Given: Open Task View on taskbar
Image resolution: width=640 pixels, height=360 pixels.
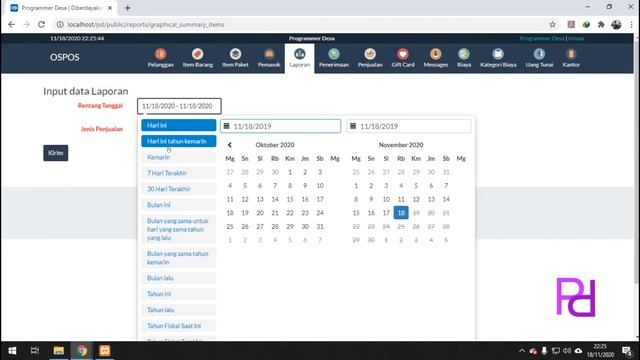Looking at the screenshot, I should pyautogui.click(x=35, y=351).
